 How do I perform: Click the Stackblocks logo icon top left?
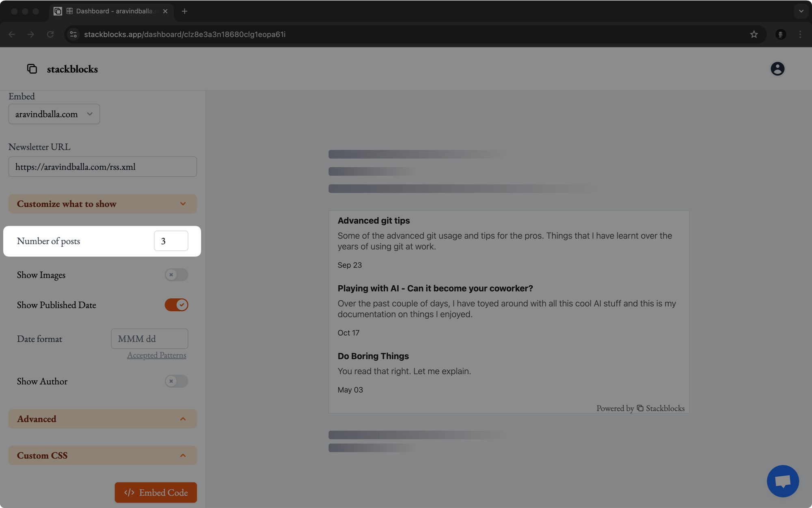(x=32, y=68)
